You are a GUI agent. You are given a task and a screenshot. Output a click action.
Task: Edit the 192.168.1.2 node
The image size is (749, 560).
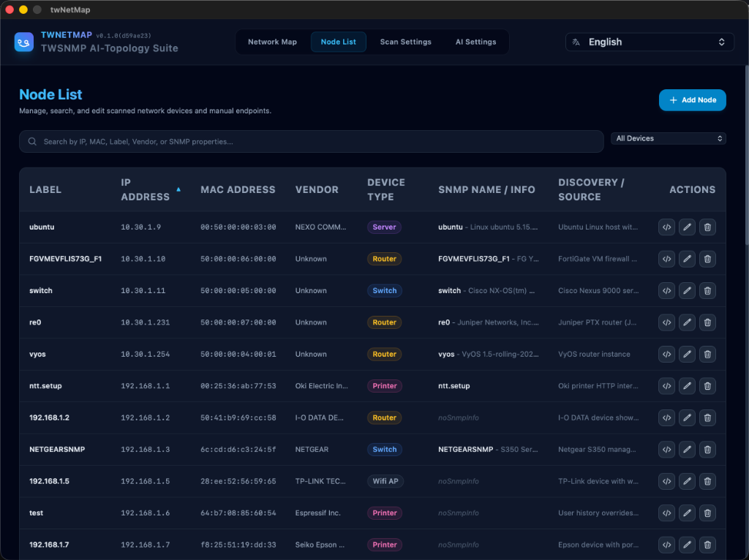coord(687,417)
